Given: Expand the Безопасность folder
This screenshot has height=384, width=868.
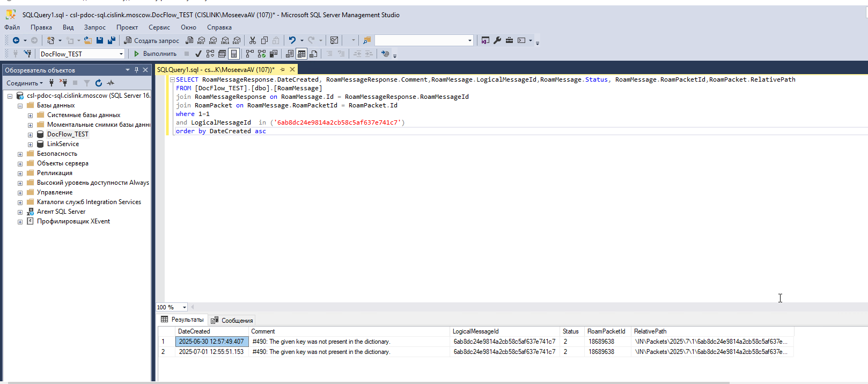Looking at the screenshot, I should tap(20, 154).
